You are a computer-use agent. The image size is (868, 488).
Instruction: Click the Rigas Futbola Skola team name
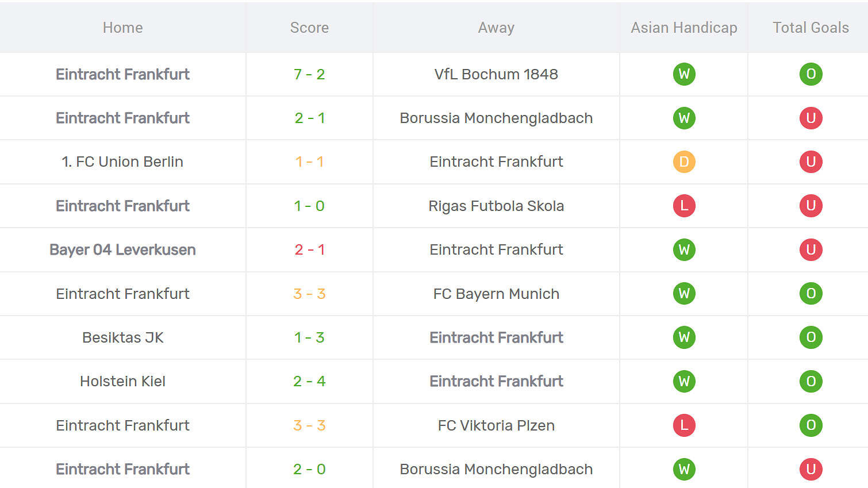coord(496,206)
